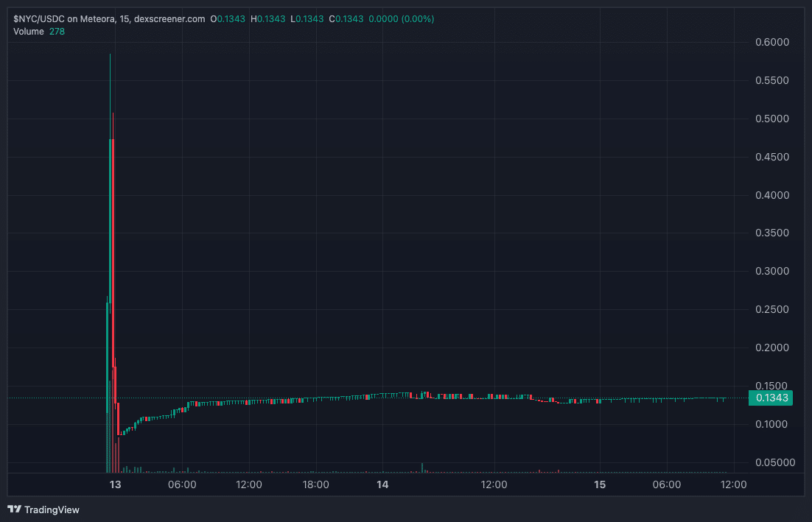Click the 18:00 time axis label
Screen dimensions: 812x522
tap(315, 484)
